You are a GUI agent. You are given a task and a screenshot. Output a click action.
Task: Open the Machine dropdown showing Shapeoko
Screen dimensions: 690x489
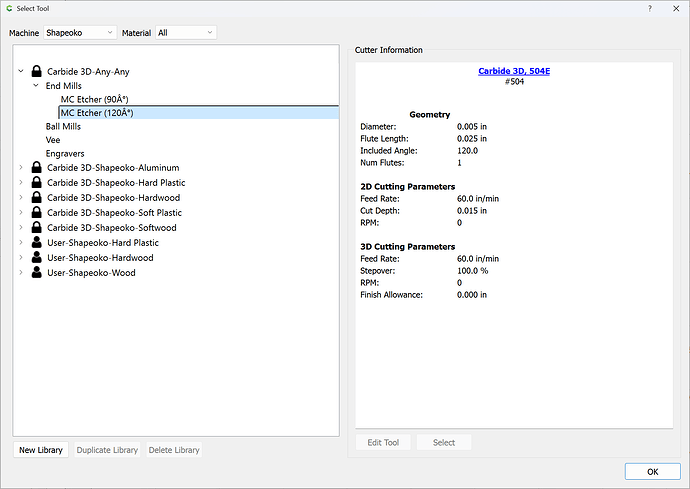(x=80, y=33)
